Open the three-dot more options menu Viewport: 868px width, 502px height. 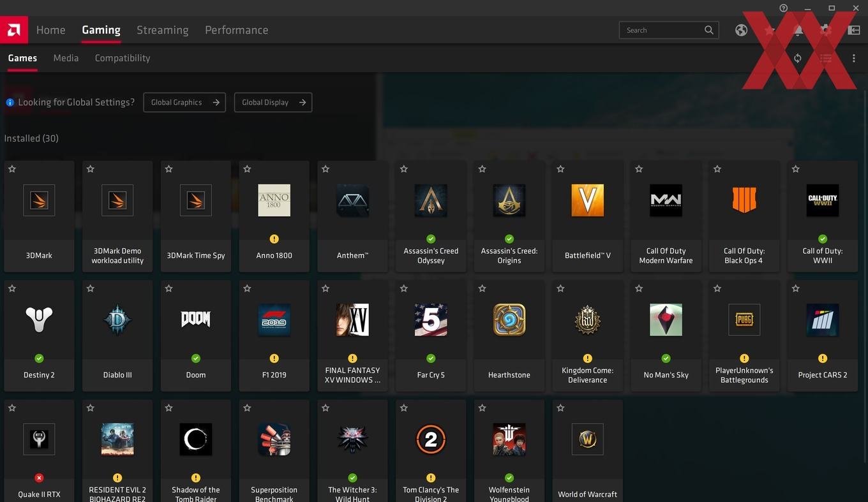(x=854, y=58)
